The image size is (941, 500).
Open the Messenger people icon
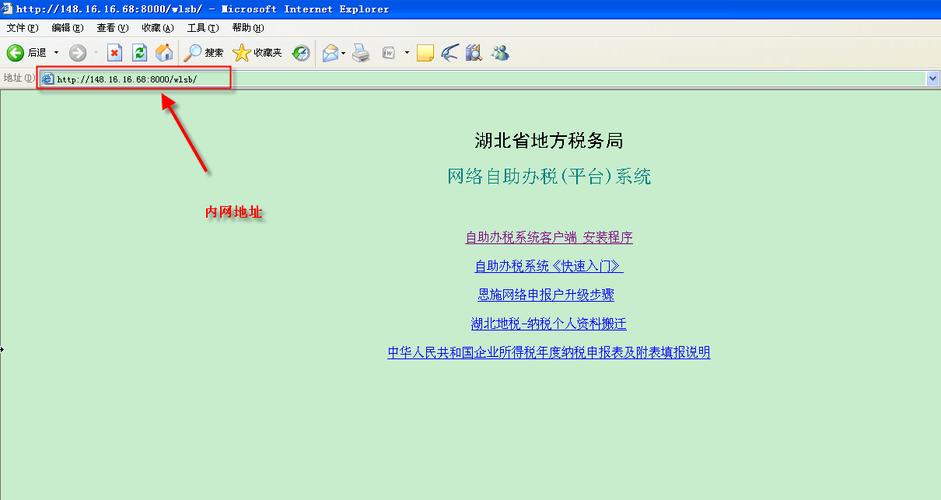coord(499,53)
